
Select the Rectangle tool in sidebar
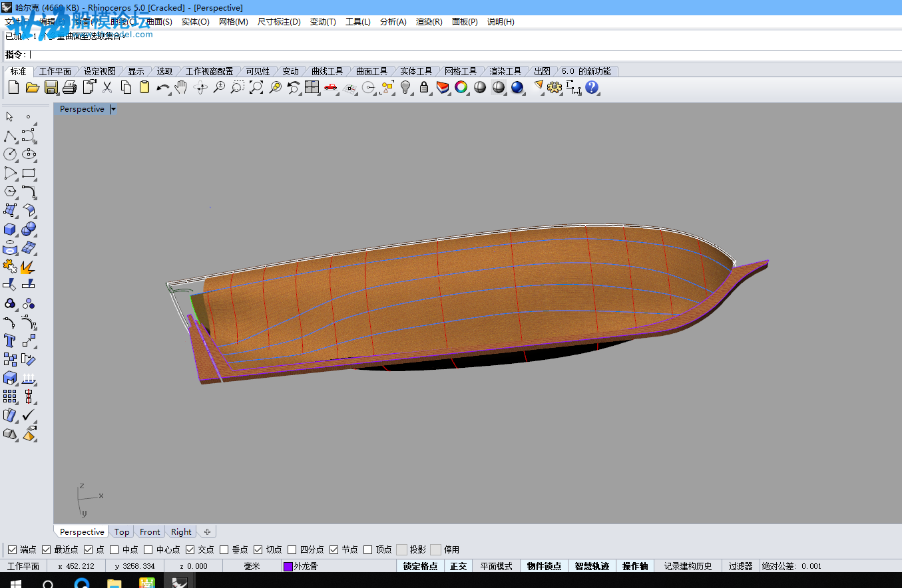[x=29, y=174]
